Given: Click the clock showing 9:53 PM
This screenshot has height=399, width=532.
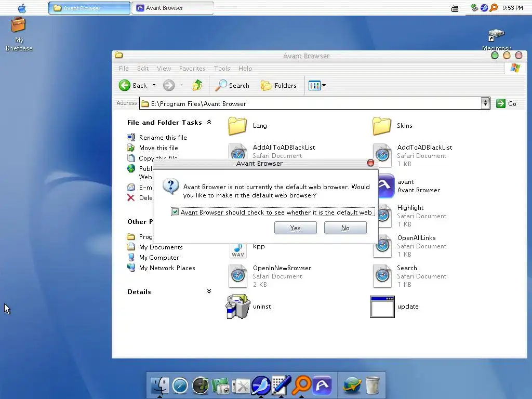Looking at the screenshot, I should (x=512, y=8).
